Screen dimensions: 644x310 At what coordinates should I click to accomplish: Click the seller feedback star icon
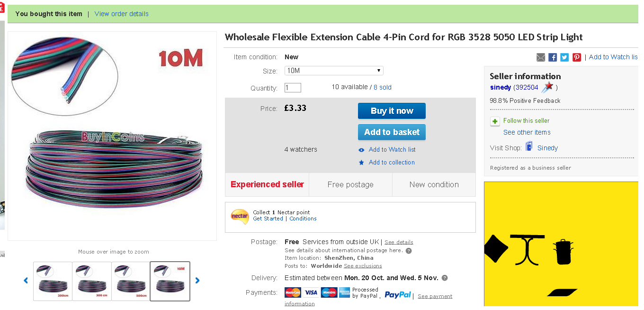[x=548, y=87]
